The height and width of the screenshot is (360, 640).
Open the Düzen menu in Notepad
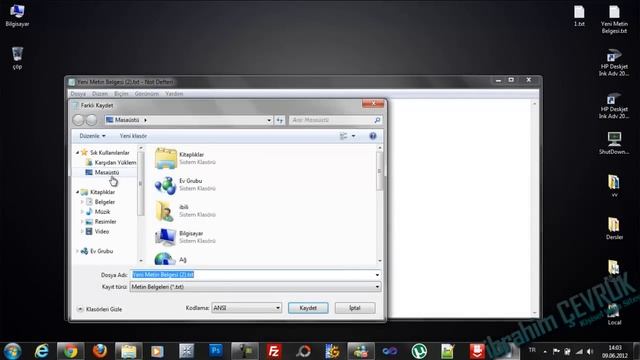(x=100, y=93)
